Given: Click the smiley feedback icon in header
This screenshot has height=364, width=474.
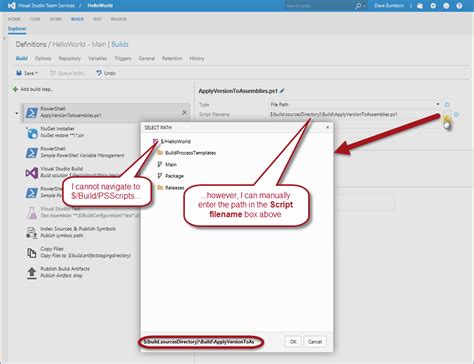Looking at the screenshot, I should pyautogui.click(x=446, y=6).
